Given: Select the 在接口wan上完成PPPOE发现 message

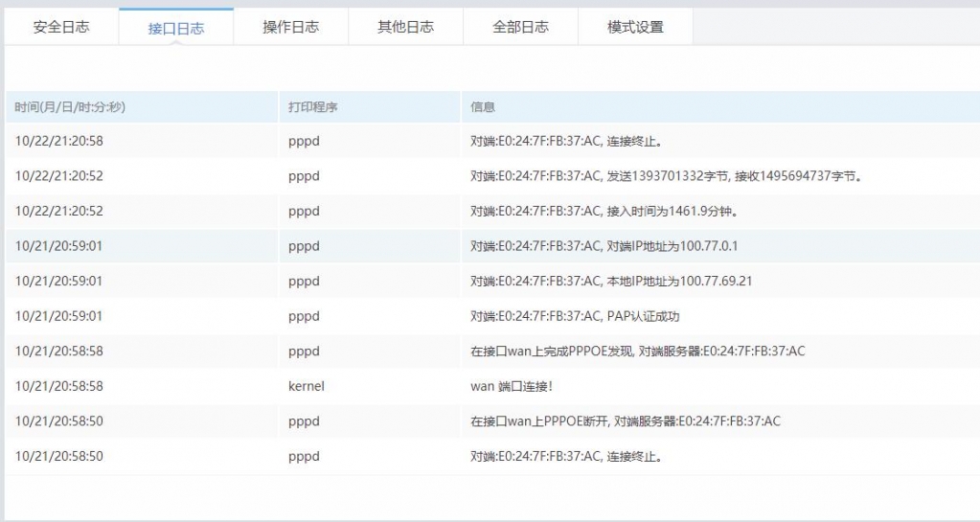Looking at the screenshot, I should coord(637,351).
